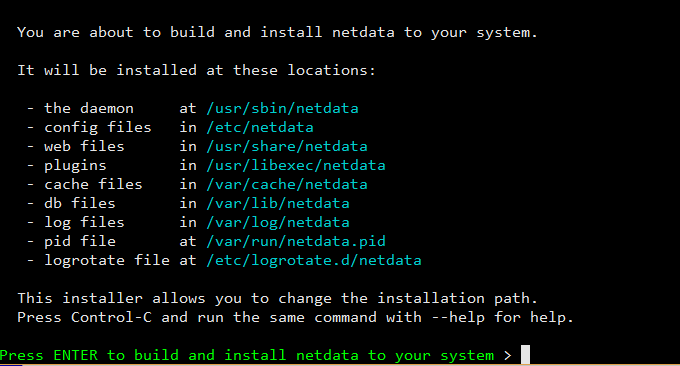Click the 'pid file' label
The image size is (680, 366).
pyautogui.click(x=80, y=242)
